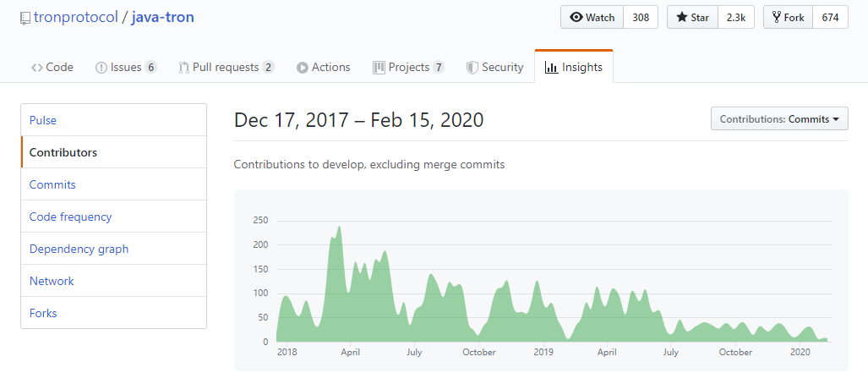The image size is (868, 384).
Task: Open the Pull requests tab
Action: (x=227, y=67)
